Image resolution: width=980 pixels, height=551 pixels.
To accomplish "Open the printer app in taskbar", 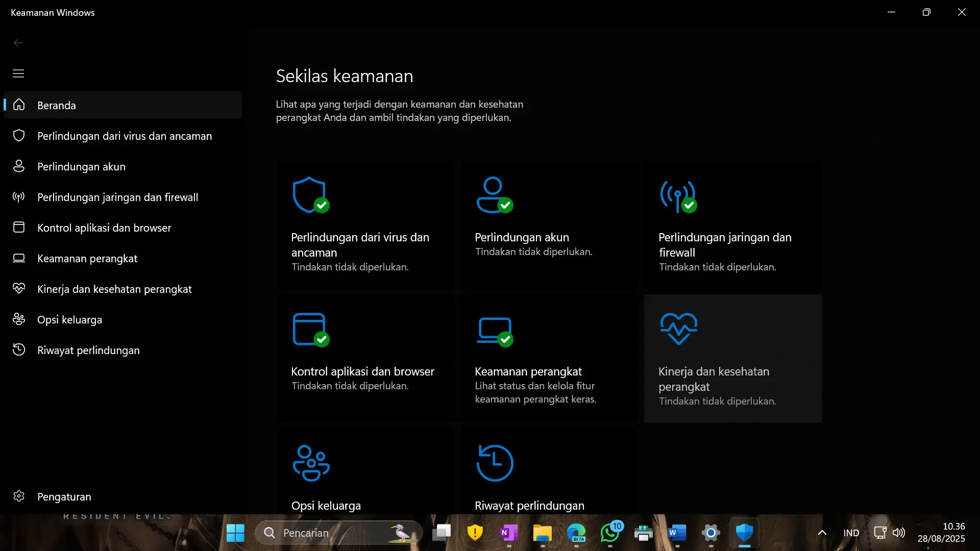I will [644, 533].
